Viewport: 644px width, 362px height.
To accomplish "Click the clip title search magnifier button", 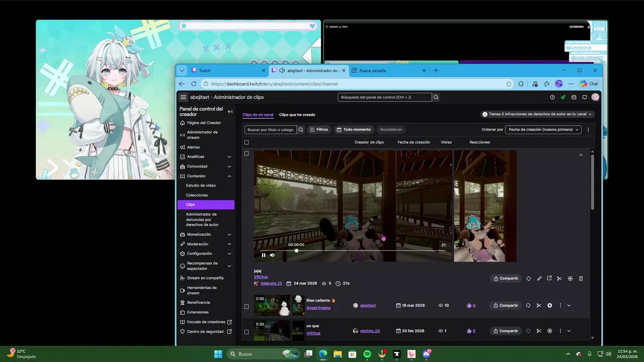I will coord(301,130).
